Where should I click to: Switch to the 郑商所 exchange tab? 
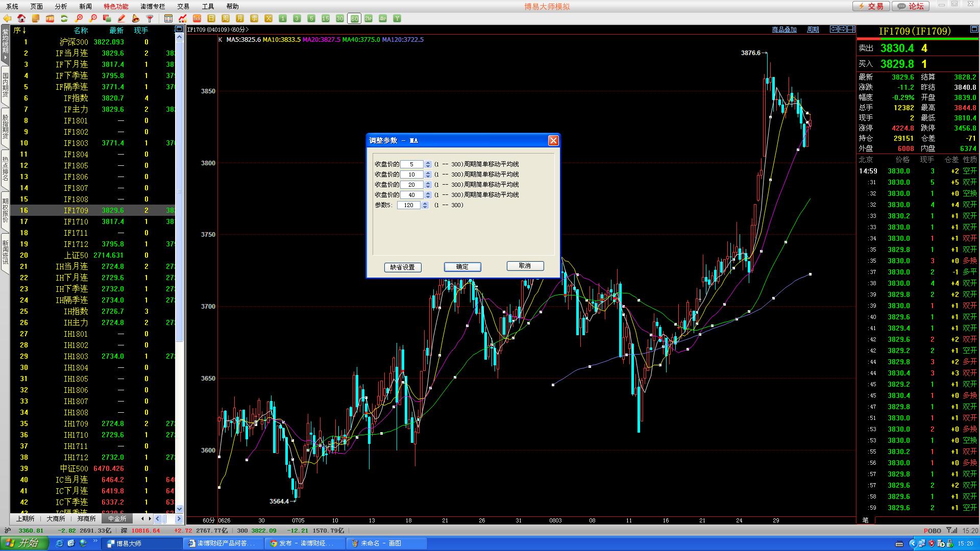click(x=86, y=518)
